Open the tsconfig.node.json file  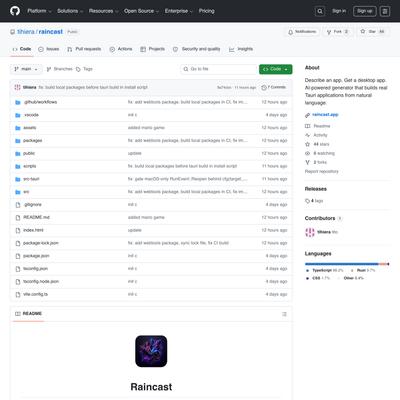41,282
